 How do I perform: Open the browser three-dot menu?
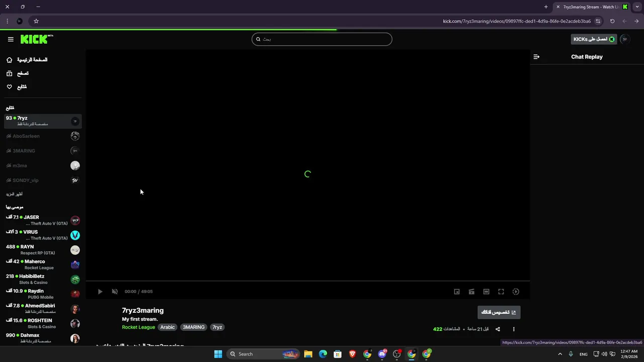(7, 21)
